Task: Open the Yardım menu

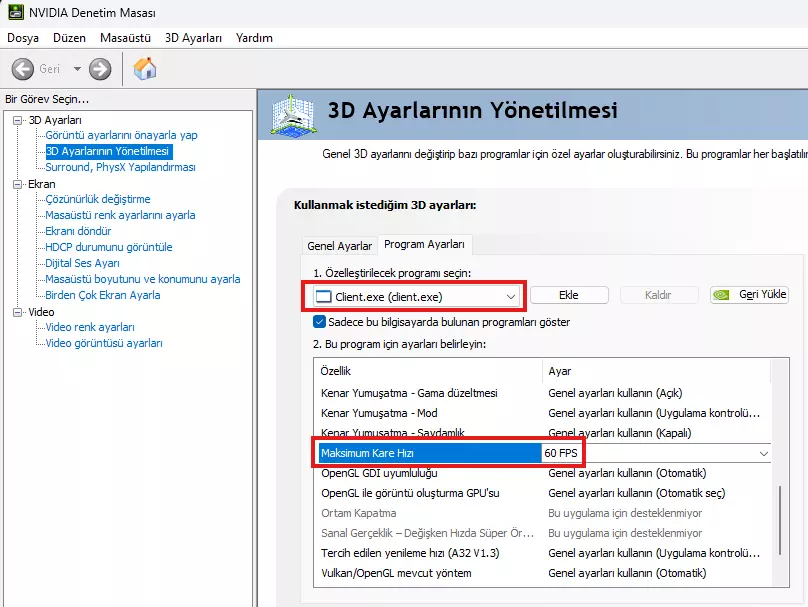Action: [x=254, y=38]
